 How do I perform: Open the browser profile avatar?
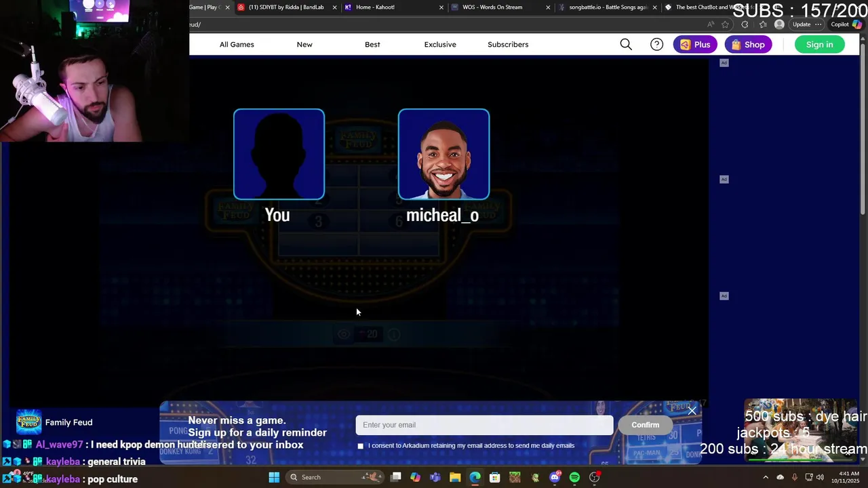pyautogui.click(x=779, y=24)
